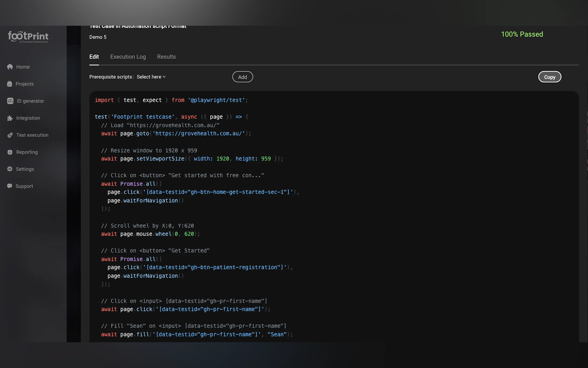This screenshot has height=368, width=588.
Task: Select the Edit tab
Action: (94, 57)
